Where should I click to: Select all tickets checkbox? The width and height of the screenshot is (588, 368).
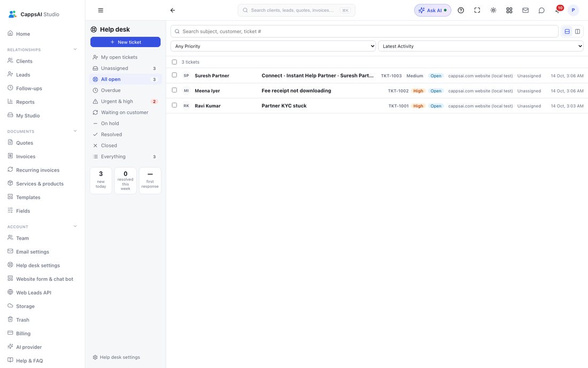[174, 62]
